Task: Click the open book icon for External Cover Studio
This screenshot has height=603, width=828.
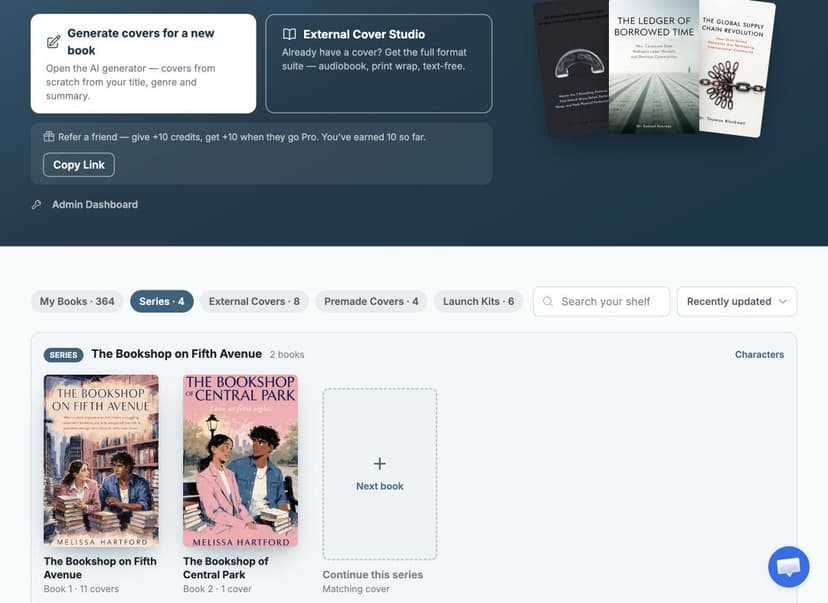Action: (289, 34)
